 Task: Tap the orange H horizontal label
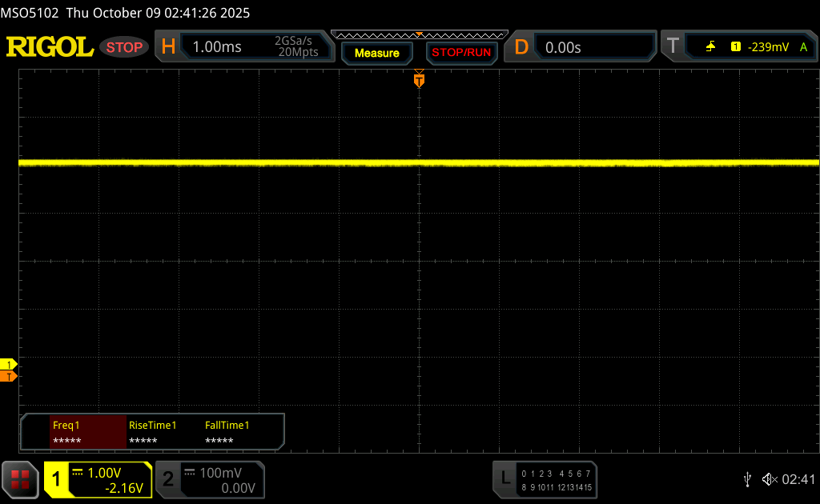click(168, 47)
